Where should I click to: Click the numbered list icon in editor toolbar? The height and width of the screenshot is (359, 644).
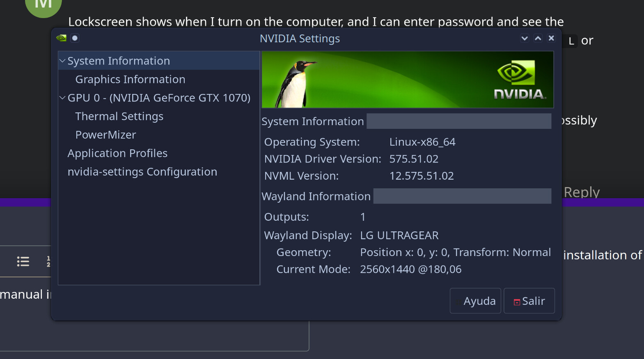(48, 261)
